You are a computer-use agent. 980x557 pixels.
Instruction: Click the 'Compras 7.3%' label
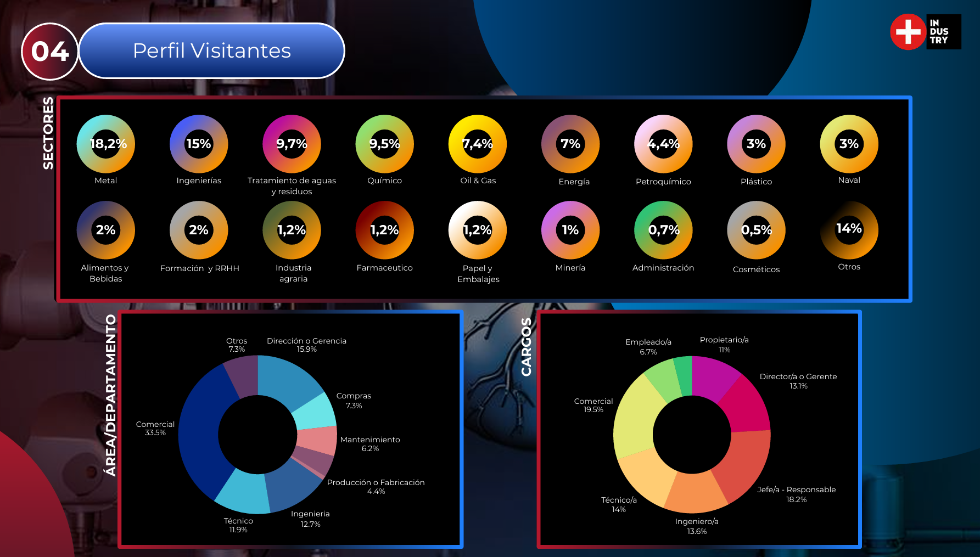coord(354,401)
